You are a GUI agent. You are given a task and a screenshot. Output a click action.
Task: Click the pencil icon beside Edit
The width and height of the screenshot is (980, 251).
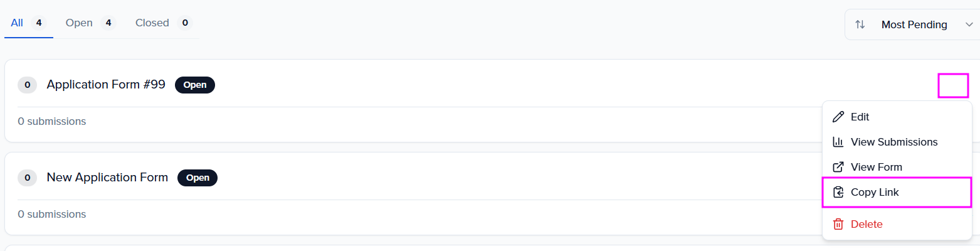(838, 117)
